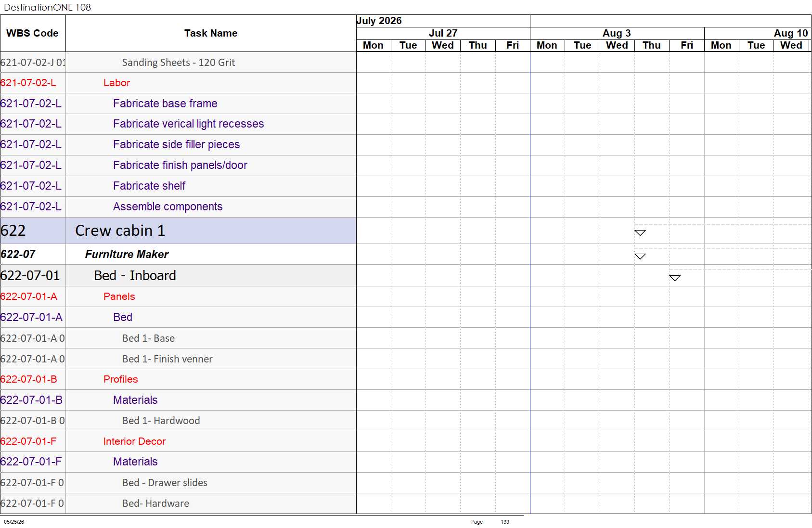The width and height of the screenshot is (812, 528).
Task: Select the Bed - Inboard task
Action: click(178, 275)
